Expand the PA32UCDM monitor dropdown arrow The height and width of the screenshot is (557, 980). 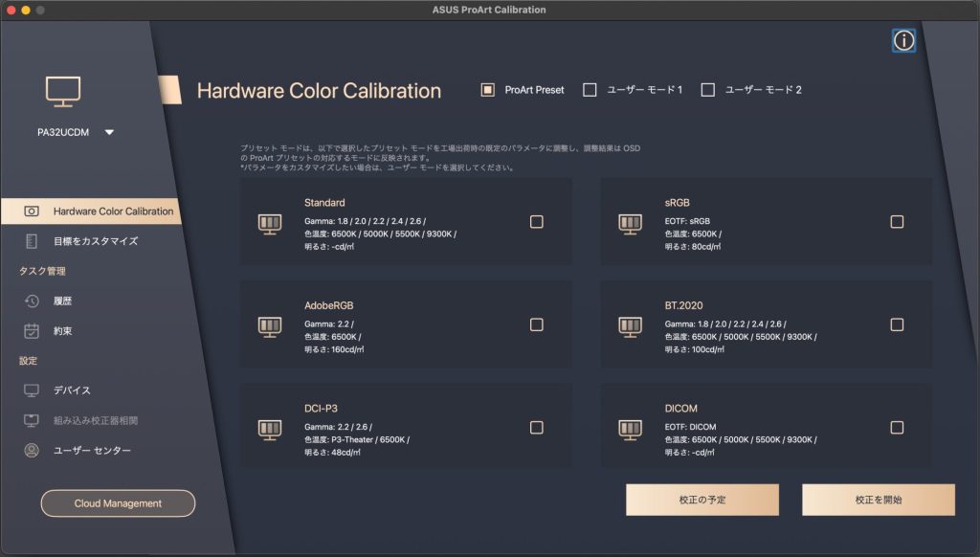point(109,133)
